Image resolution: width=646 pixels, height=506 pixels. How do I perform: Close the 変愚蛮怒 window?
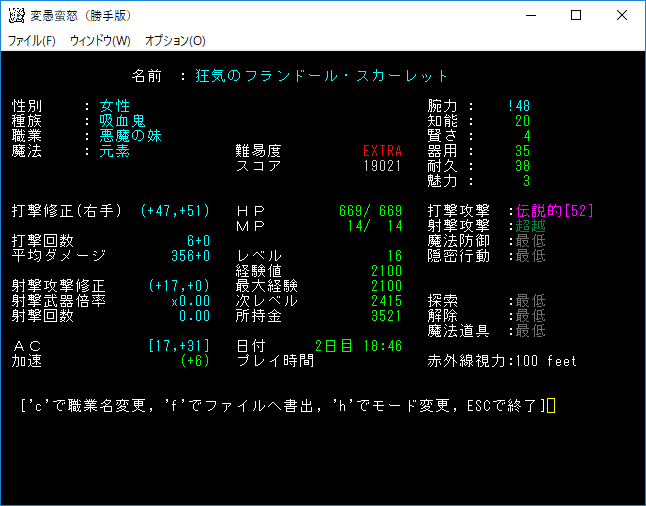pyautogui.click(x=622, y=15)
